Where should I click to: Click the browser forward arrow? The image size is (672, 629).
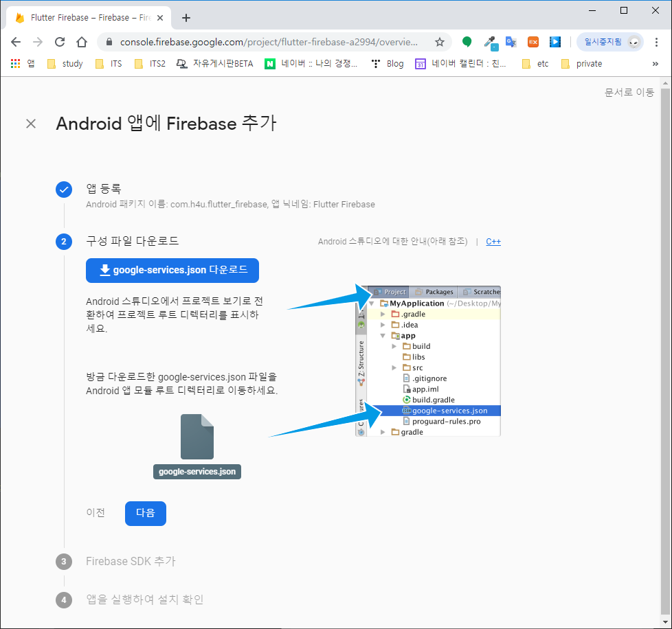point(38,42)
